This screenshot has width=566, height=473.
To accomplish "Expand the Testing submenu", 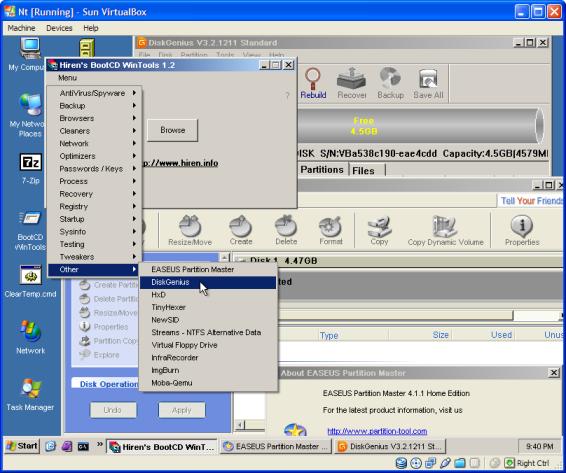I will [x=93, y=244].
